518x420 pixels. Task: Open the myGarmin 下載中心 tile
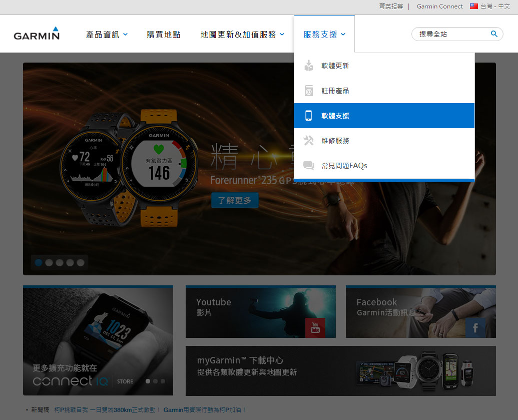[341, 371]
